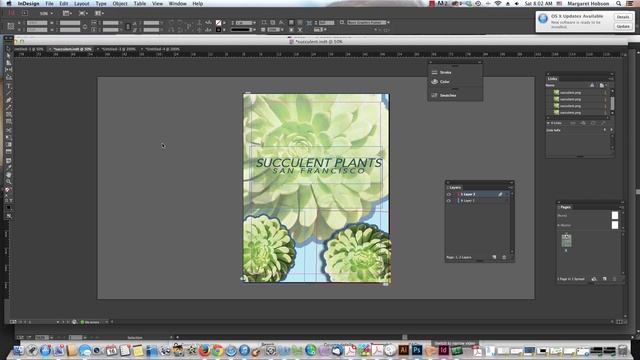This screenshot has width=640, height=360.
Task: Collapse the 6 Links section triangle
Action: coord(548,123)
